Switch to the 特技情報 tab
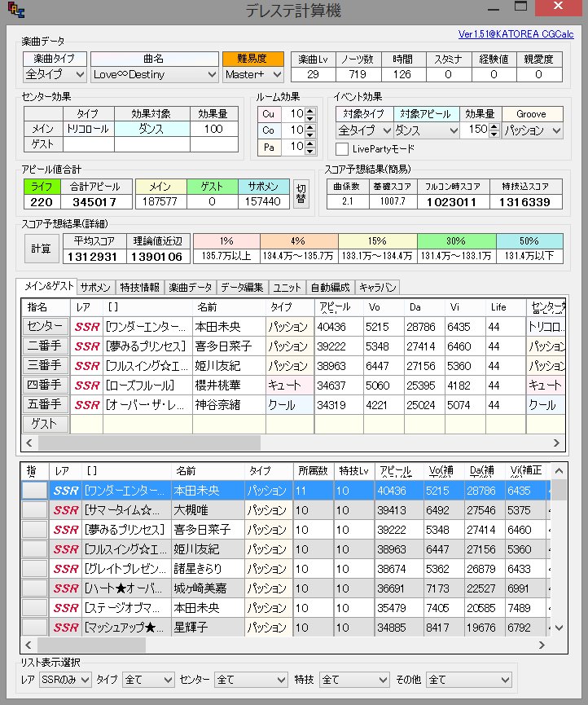588x705 pixels. point(140,288)
